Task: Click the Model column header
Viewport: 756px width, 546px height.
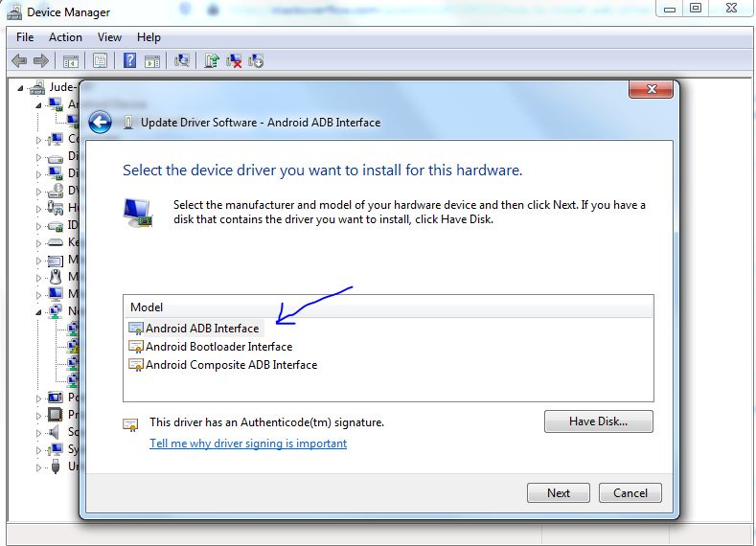Action: (x=388, y=307)
